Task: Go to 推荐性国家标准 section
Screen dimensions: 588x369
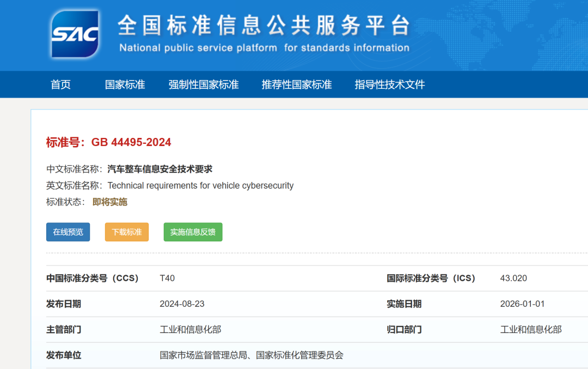Action: (x=297, y=84)
